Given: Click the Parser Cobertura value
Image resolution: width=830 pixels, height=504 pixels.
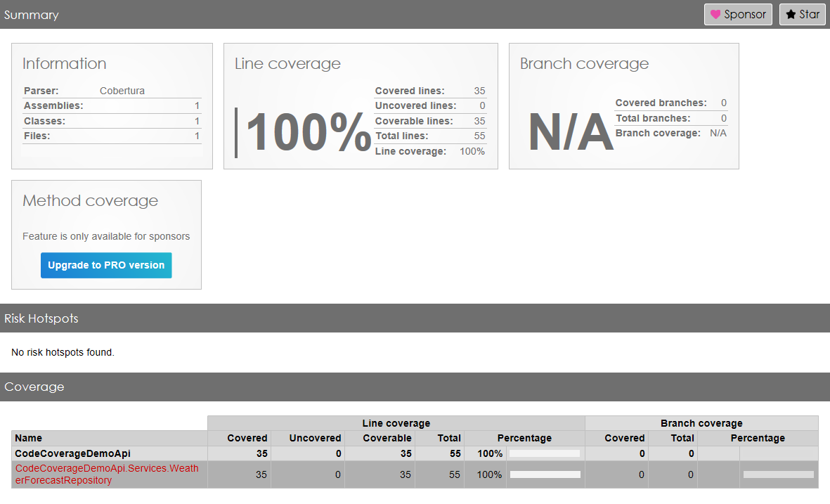Looking at the screenshot, I should click(122, 91).
